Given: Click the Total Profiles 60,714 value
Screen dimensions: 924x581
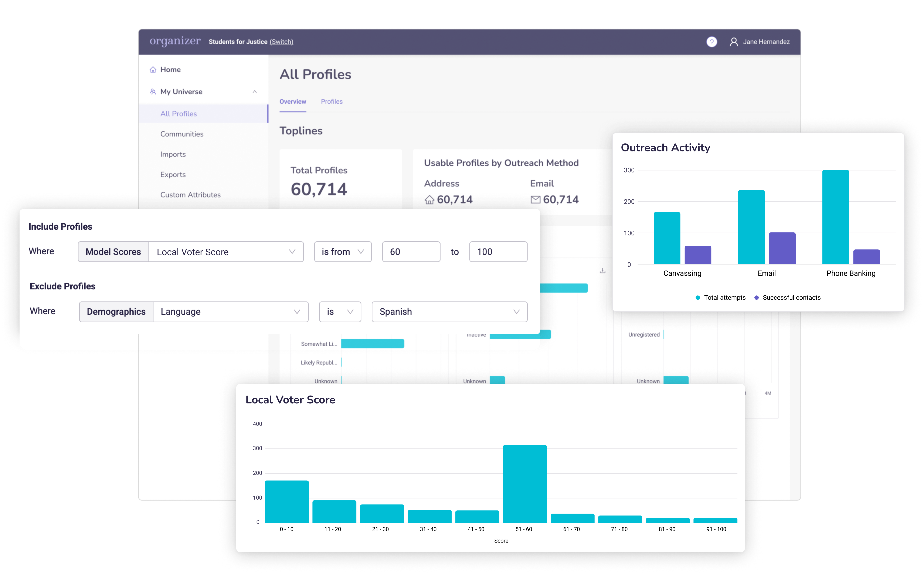Looking at the screenshot, I should coord(319,189).
